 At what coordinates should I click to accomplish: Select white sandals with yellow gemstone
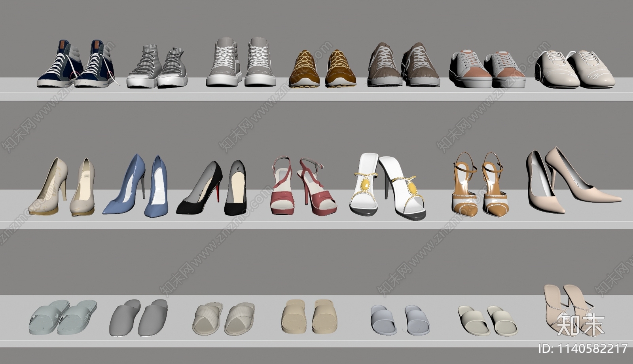point(387,186)
